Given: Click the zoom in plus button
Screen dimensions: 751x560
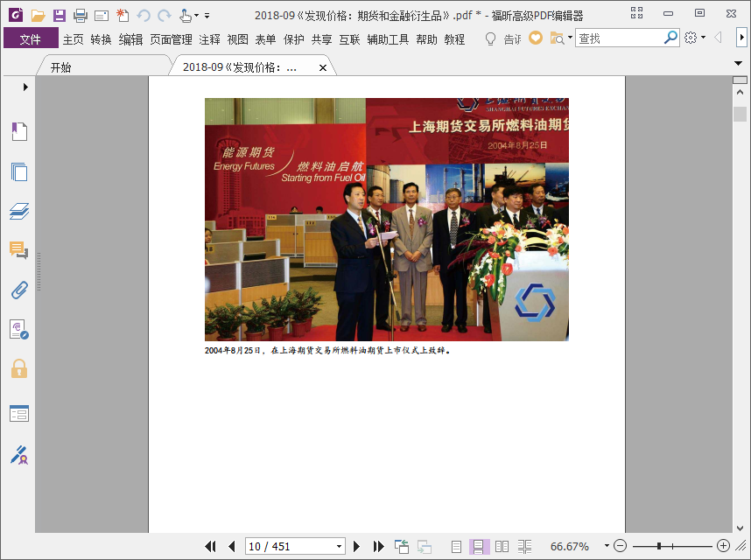Looking at the screenshot, I should [723, 546].
